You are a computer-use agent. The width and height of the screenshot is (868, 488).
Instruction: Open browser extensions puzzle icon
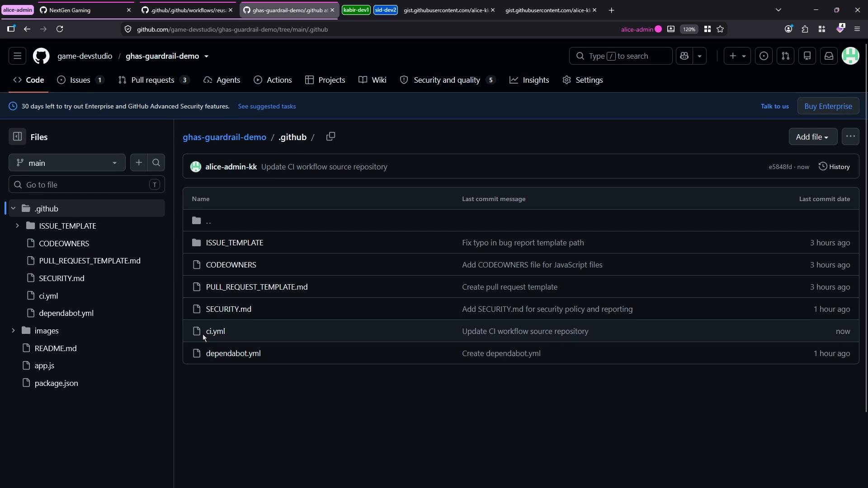tap(805, 29)
